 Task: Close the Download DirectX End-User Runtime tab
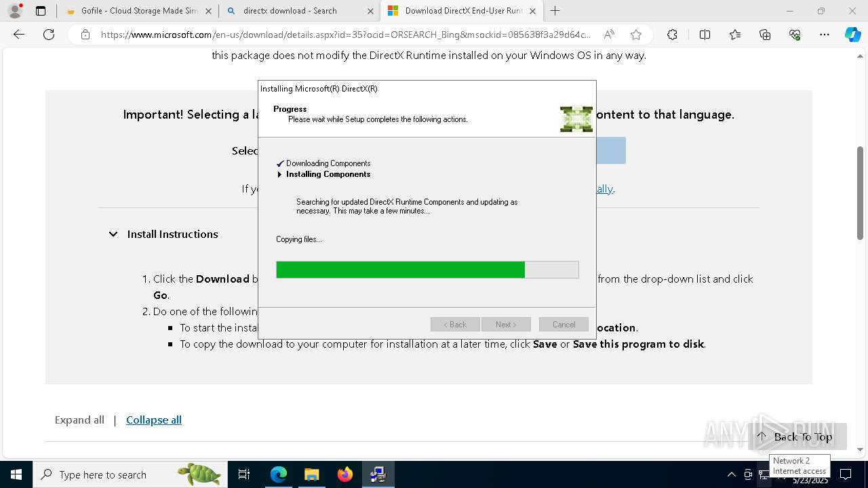coord(533,11)
